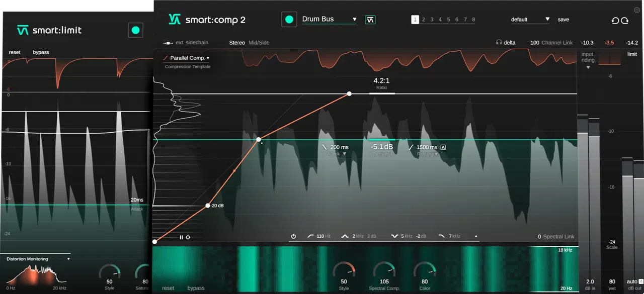
Task: Open the Drum Bus profile dropdown
Action: click(329, 20)
